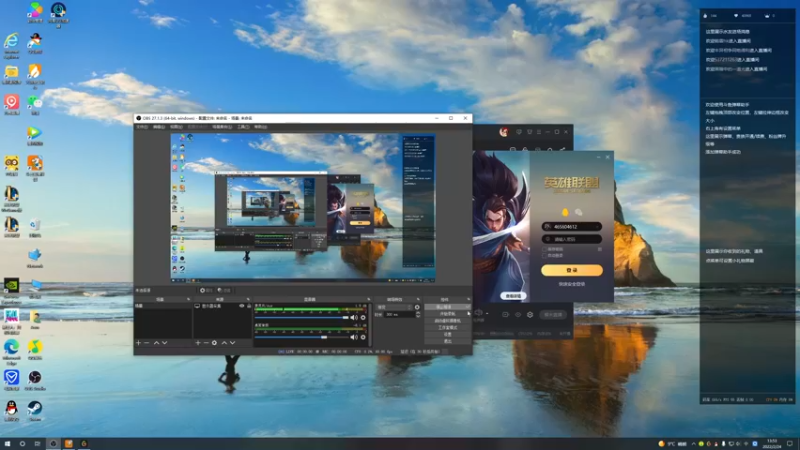This screenshot has height=450, width=800.
Task: Add a new source with the plus icon
Action: click(198, 343)
